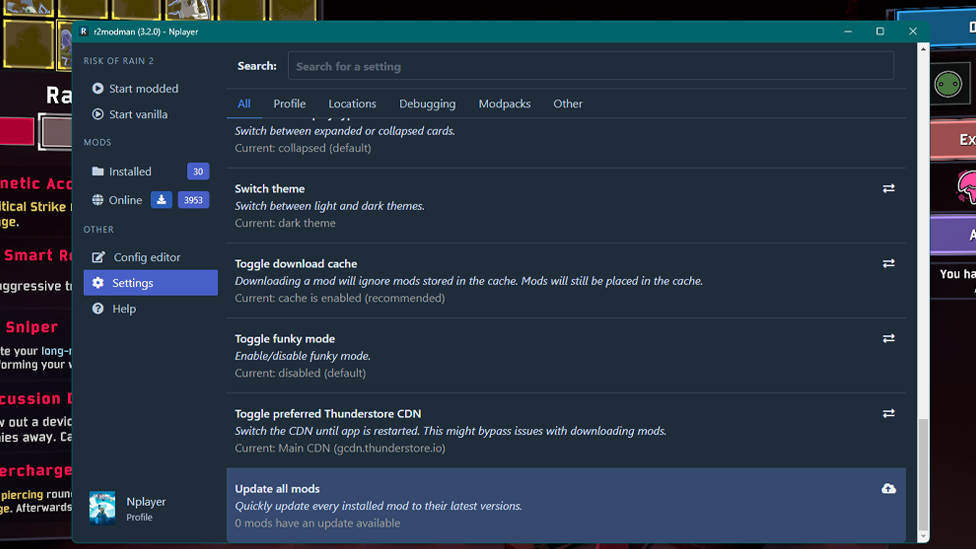The height and width of the screenshot is (549, 976).
Task: Click the Toggle download cache title
Action: (296, 264)
